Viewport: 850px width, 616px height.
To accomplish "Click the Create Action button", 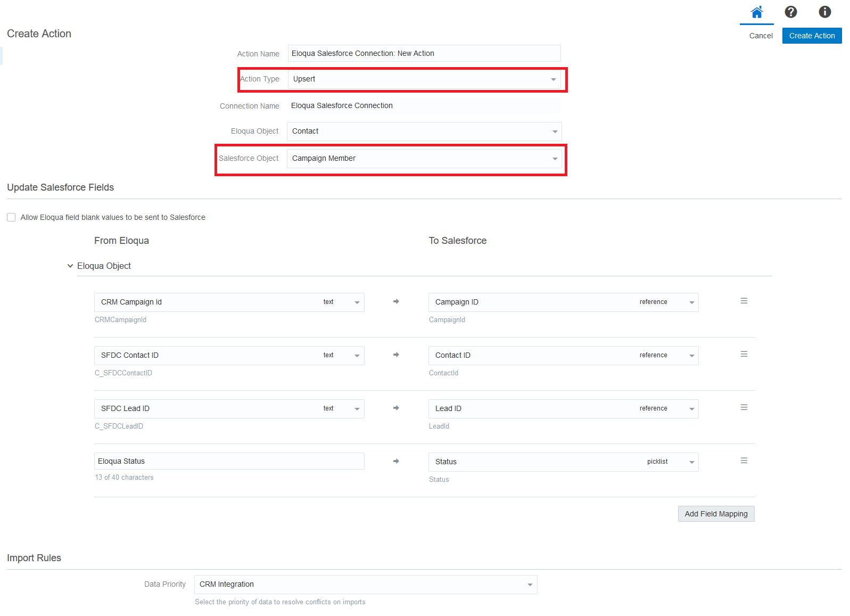I will [812, 36].
